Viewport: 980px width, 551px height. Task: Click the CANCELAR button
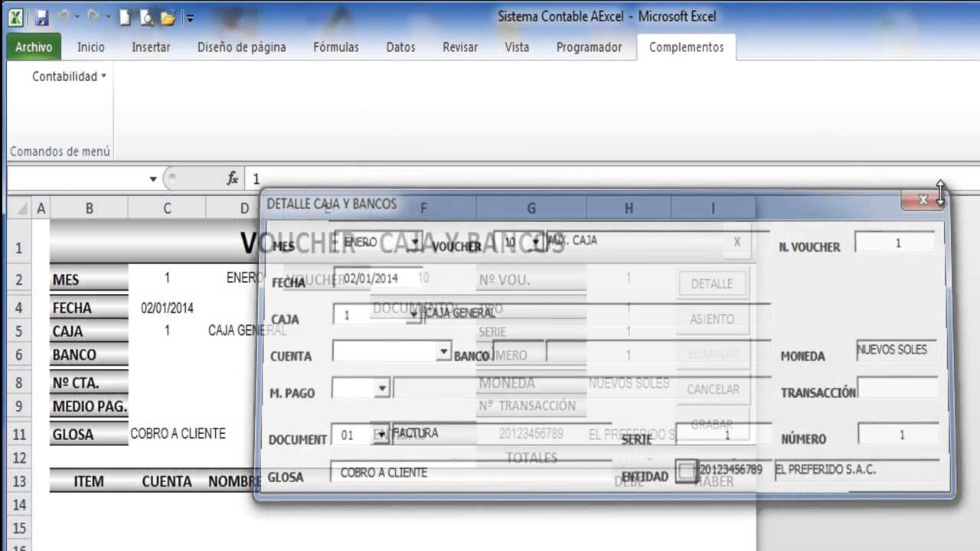(712, 390)
